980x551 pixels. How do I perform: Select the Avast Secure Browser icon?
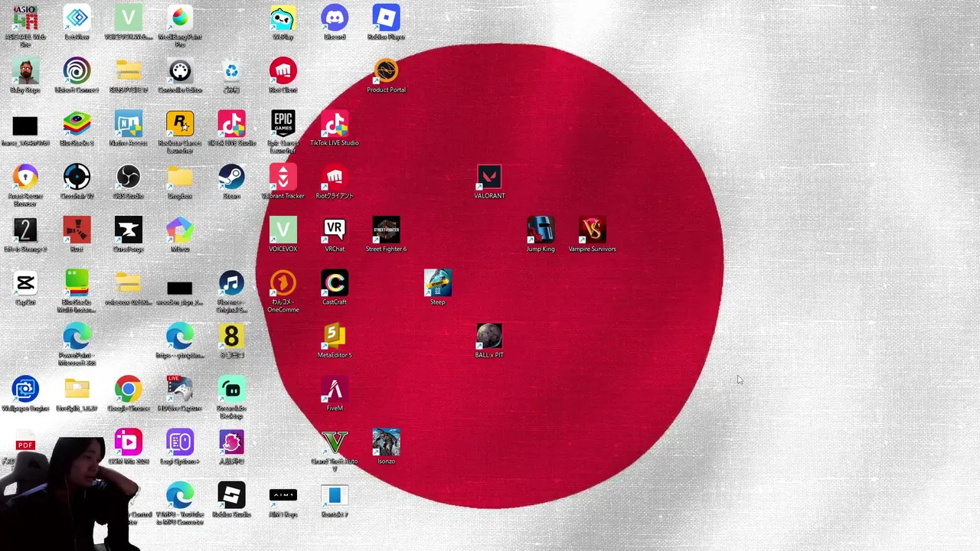click(25, 178)
